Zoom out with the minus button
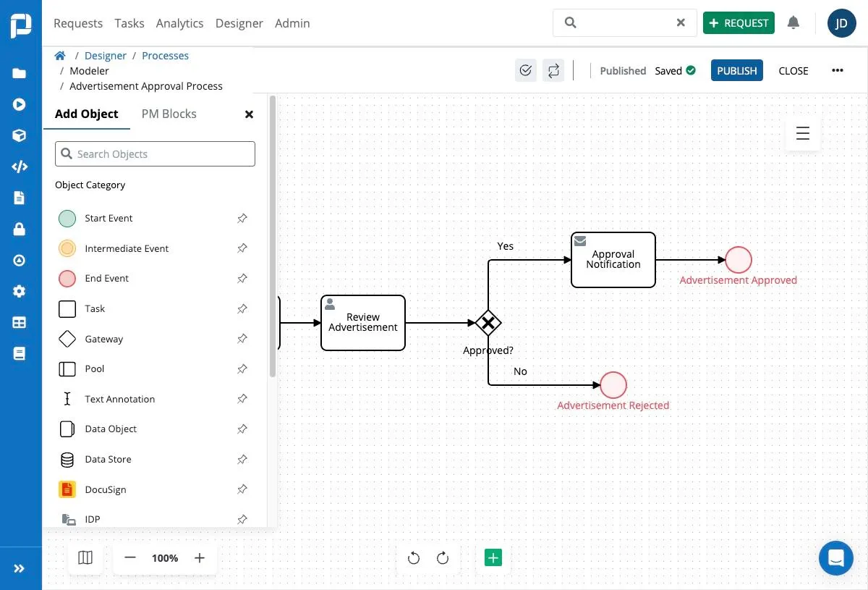Image resolution: width=868 pixels, height=590 pixels. tap(130, 557)
